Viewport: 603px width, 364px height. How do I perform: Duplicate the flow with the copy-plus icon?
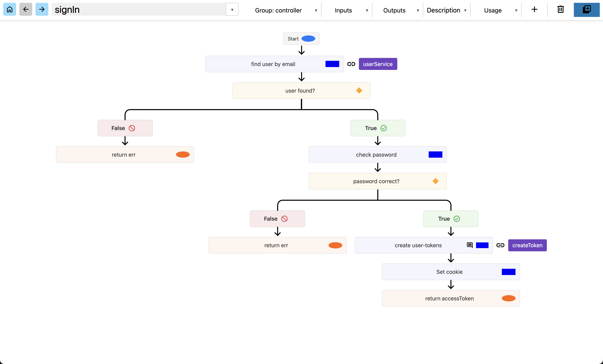[x=587, y=9]
